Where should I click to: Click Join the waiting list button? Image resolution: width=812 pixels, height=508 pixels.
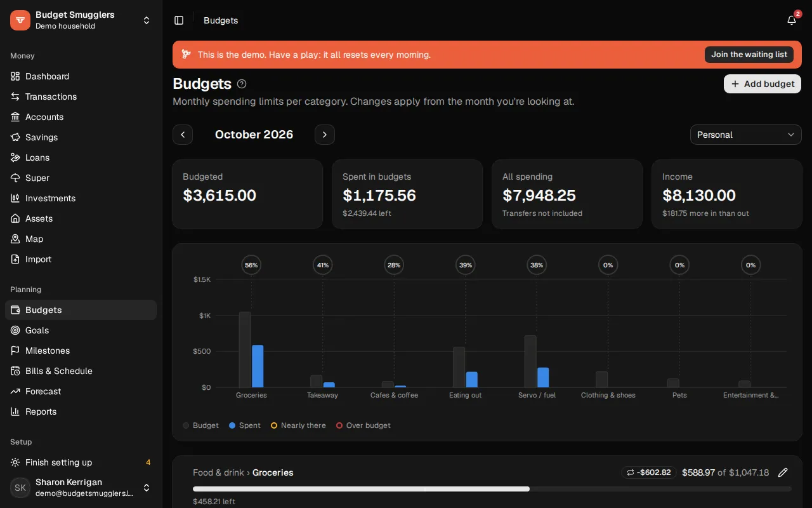point(749,55)
